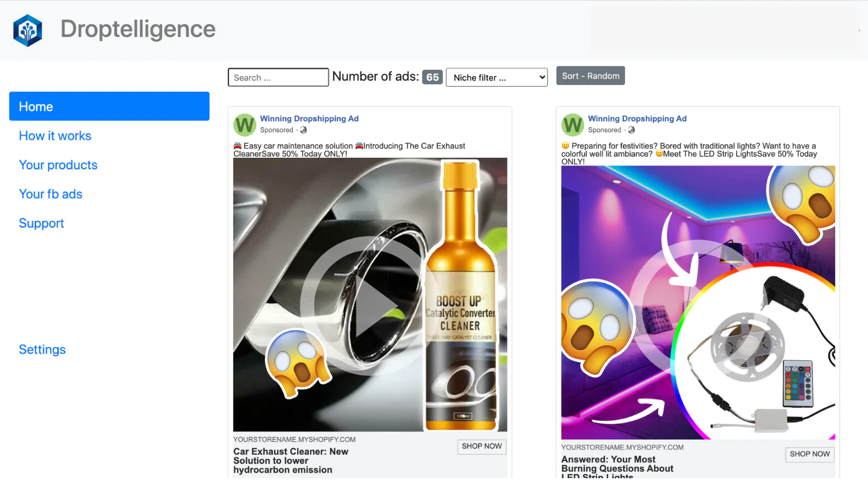Click SHOP NOW on Car Exhaust Cleaner ad
This screenshot has width=868, height=488.
(482, 446)
